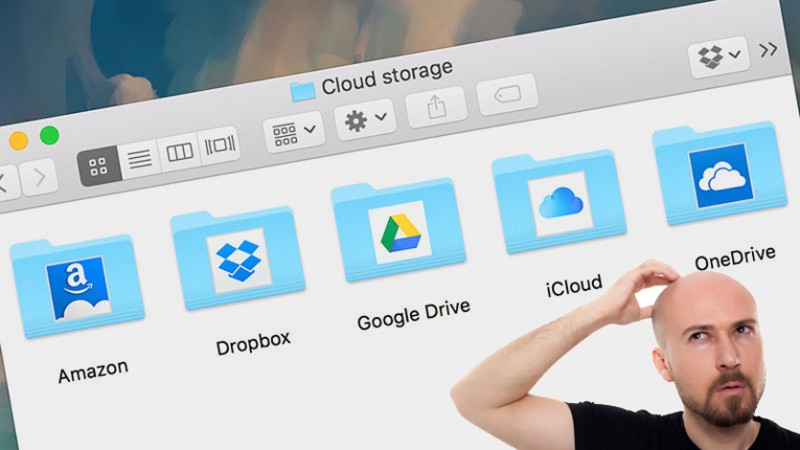Click the Cloud storage window title
Viewport: 800px width, 450px height.
(387, 77)
